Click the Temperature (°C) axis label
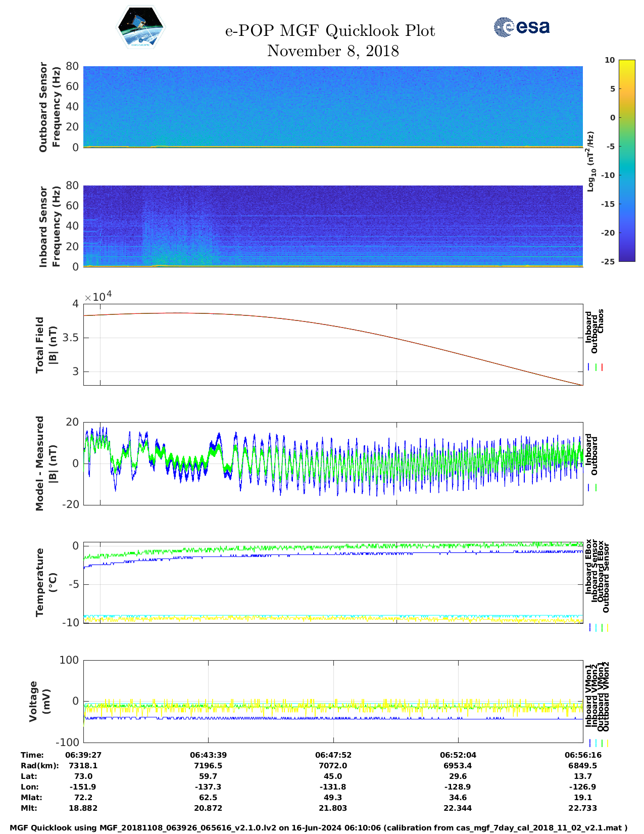644x834 pixels. (x=46, y=582)
